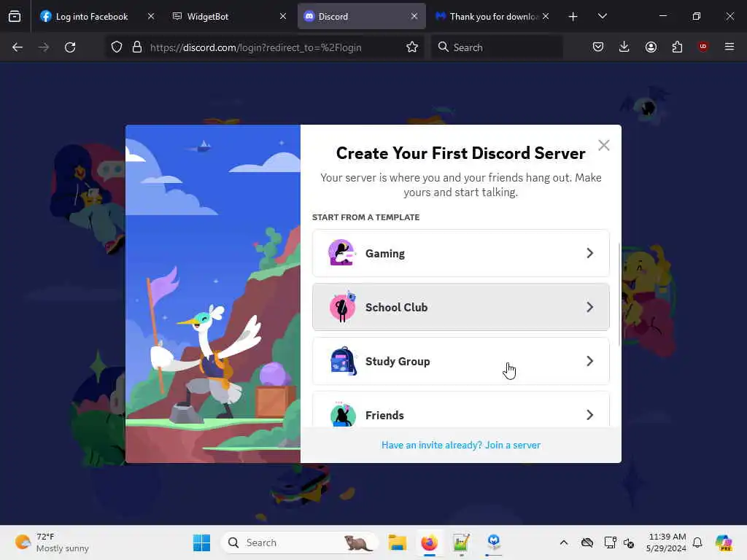Viewport: 747px width, 560px height.
Task: Save page to Pocket
Action: [598, 47]
